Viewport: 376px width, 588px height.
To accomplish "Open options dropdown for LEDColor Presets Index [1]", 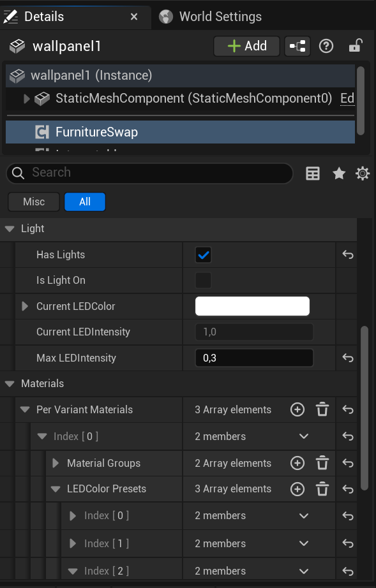I will (x=304, y=543).
